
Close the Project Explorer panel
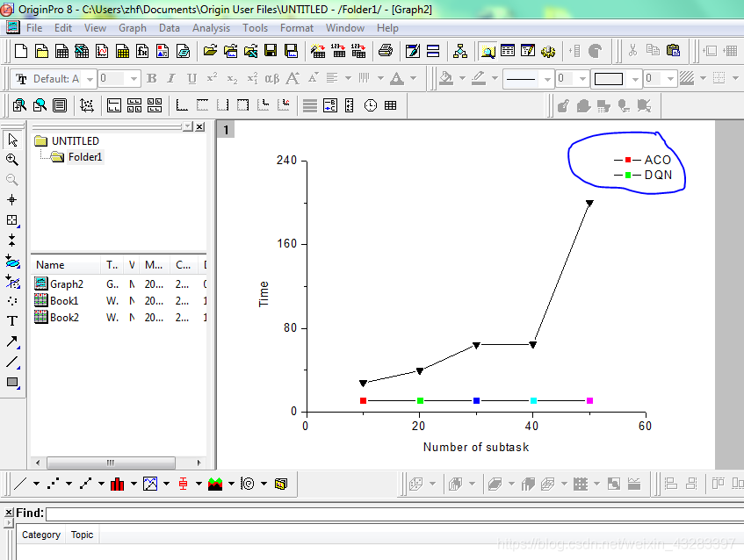(199, 126)
